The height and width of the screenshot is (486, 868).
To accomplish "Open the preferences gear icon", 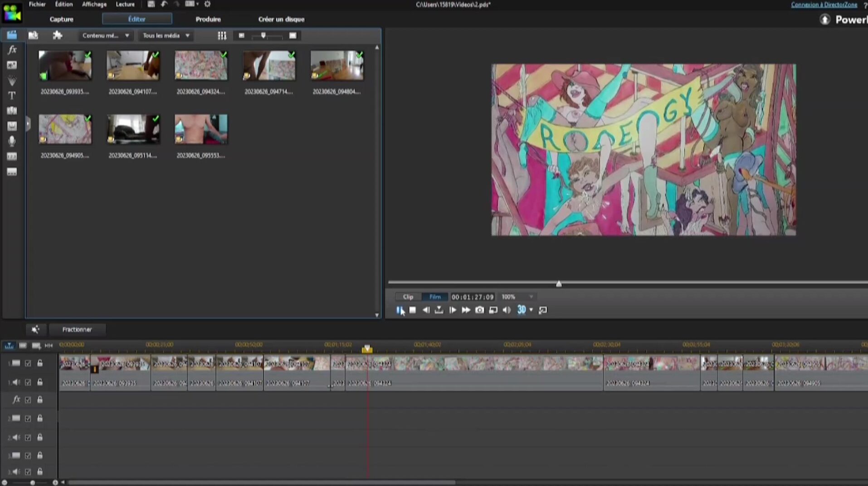I will (x=207, y=4).
